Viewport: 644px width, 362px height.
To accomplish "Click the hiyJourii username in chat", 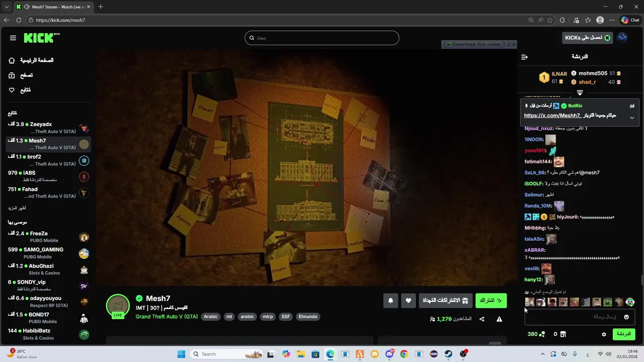I will tap(567, 217).
